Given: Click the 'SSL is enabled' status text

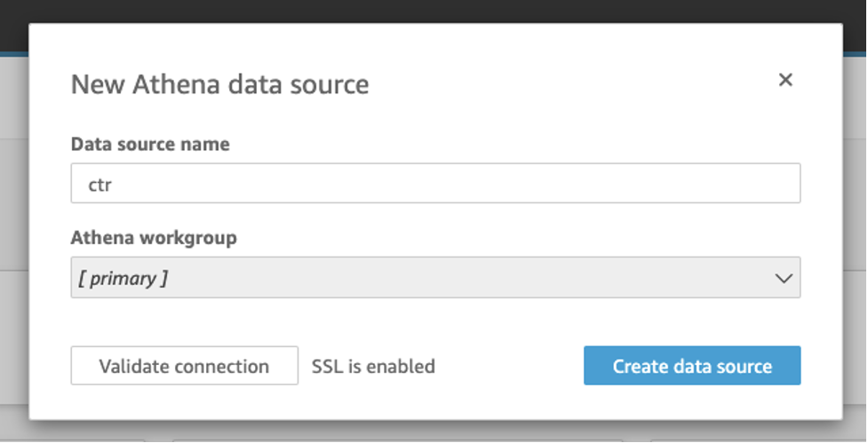Looking at the screenshot, I should (373, 366).
